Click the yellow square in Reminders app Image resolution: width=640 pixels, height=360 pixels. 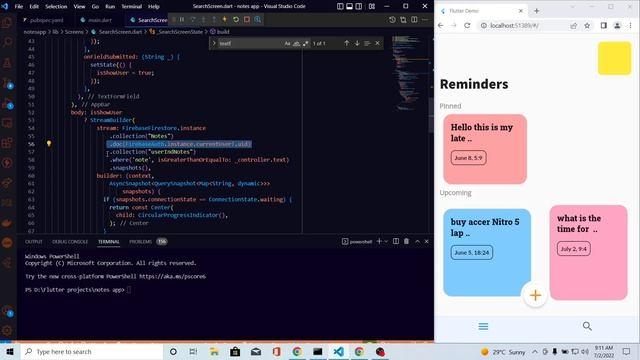614,58
